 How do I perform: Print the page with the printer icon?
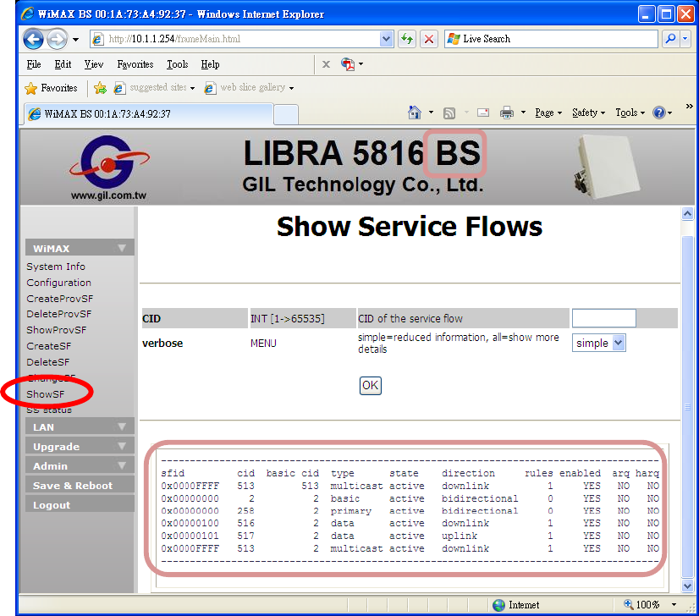(507, 113)
